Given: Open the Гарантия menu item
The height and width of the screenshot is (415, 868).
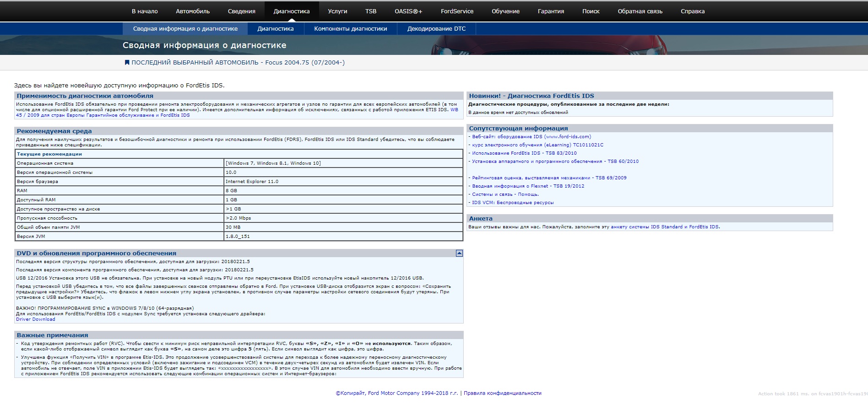Looking at the screenshot, I should (551, 11).
